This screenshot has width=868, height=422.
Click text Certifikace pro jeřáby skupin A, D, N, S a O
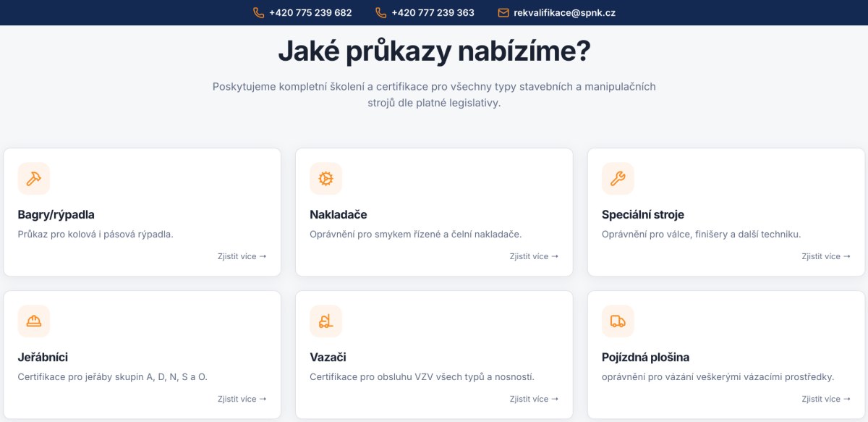[x=113, y=377]
